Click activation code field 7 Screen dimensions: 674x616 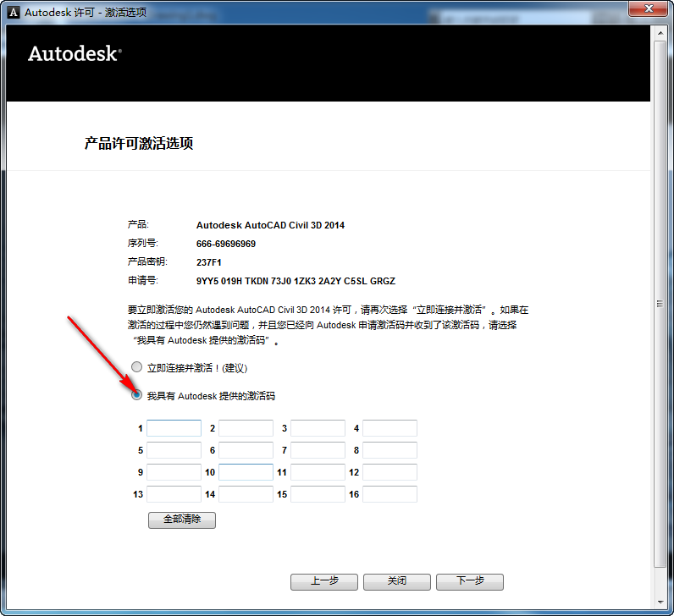pos(318,450)
